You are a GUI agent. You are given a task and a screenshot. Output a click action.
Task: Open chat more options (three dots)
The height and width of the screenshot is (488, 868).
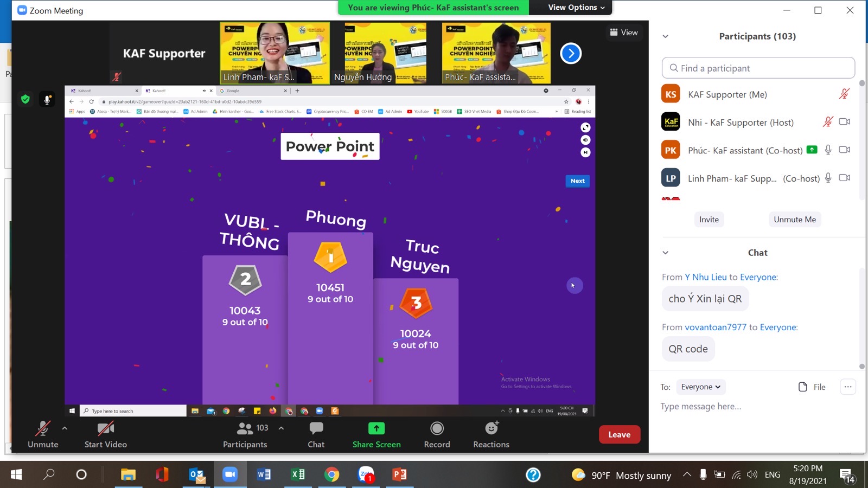[848, 387]
